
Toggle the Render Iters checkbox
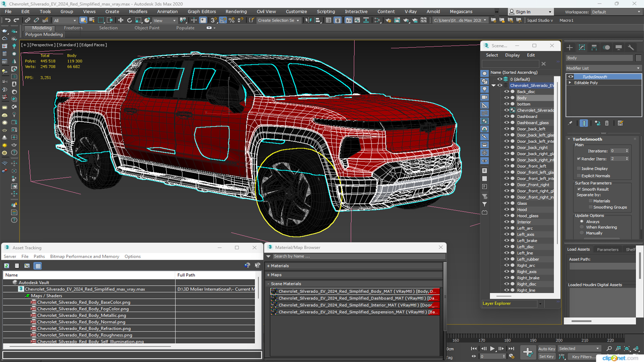pyautogui.click(x=579, y=159)
